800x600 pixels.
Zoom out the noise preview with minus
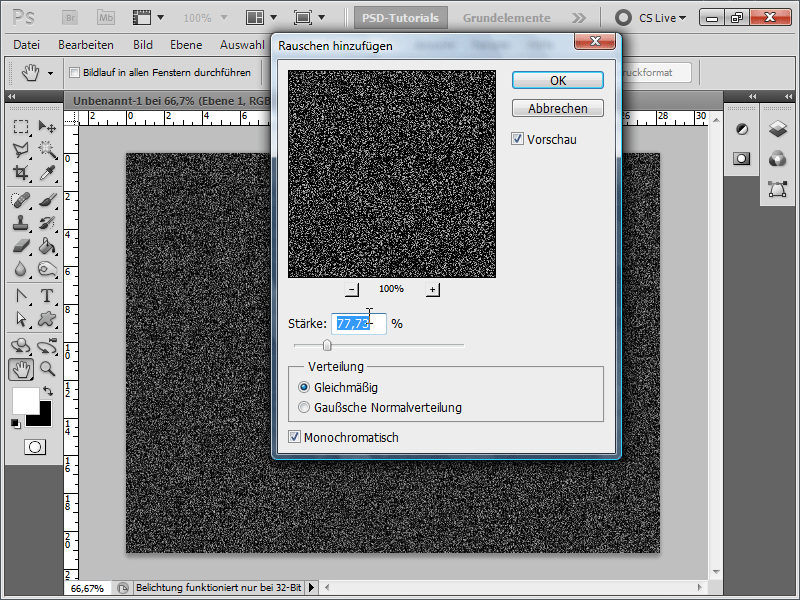(352, 290)
